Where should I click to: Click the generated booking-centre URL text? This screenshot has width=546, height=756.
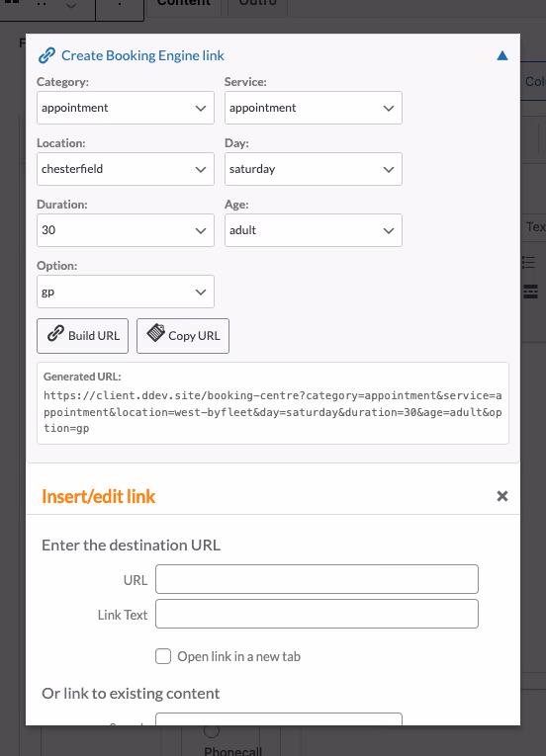point(273,412)
